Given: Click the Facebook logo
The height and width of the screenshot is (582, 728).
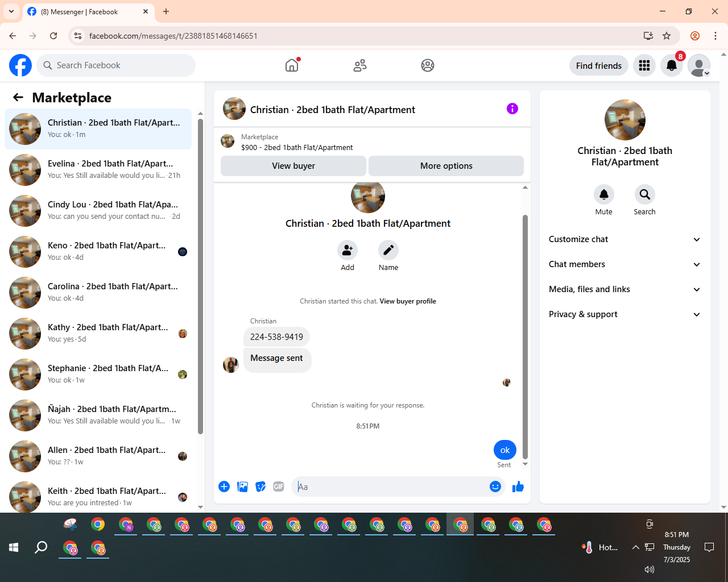Looking at the screenshot, I should pos(20,65).
